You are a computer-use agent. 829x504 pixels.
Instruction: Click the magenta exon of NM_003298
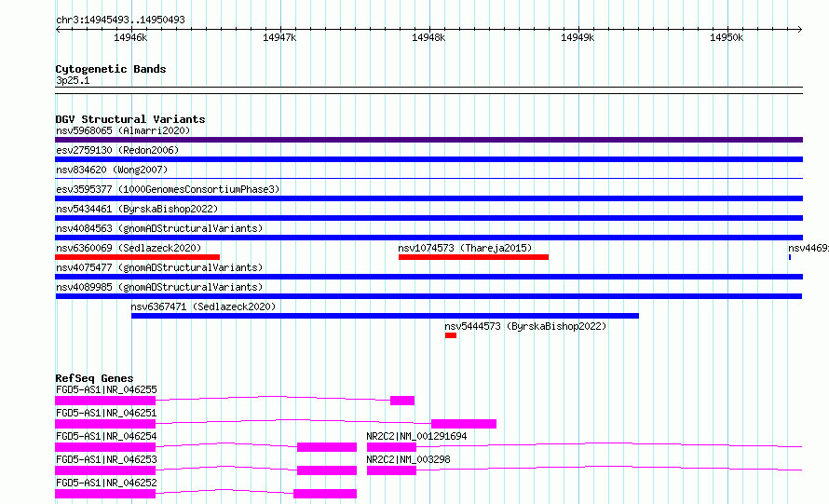tap(391, 470)
